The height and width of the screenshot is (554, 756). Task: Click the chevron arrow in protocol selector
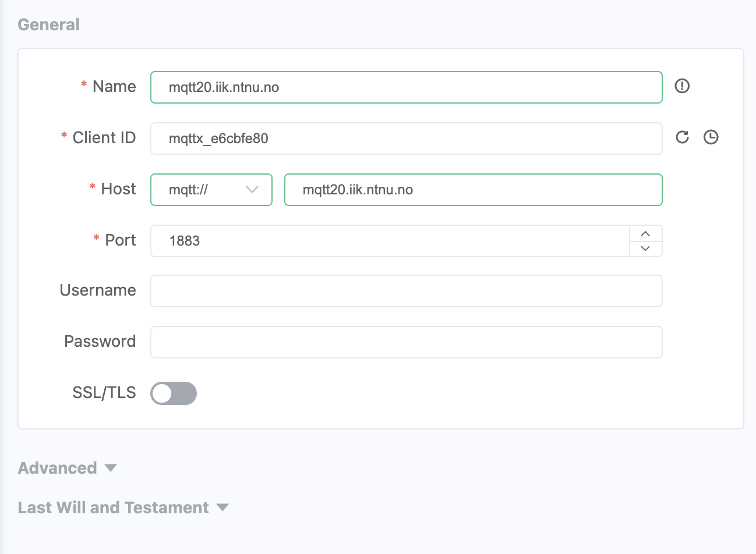(x=252, y=190)
